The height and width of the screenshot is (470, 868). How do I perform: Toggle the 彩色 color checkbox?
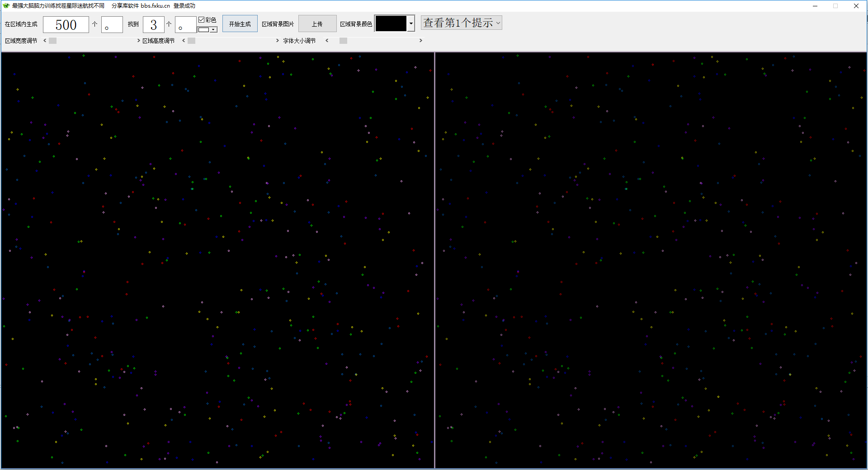click(x=202, y=20)
